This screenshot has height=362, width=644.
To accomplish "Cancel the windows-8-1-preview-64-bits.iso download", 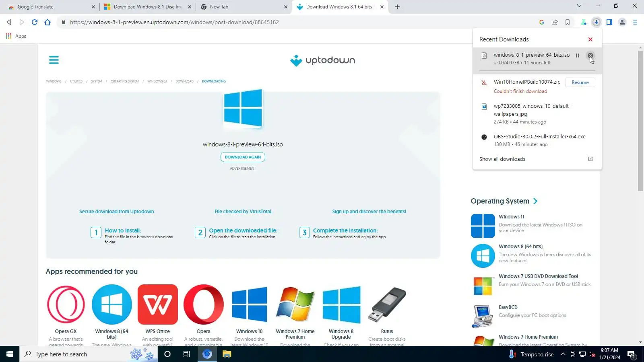I will (x=590, y=56).
